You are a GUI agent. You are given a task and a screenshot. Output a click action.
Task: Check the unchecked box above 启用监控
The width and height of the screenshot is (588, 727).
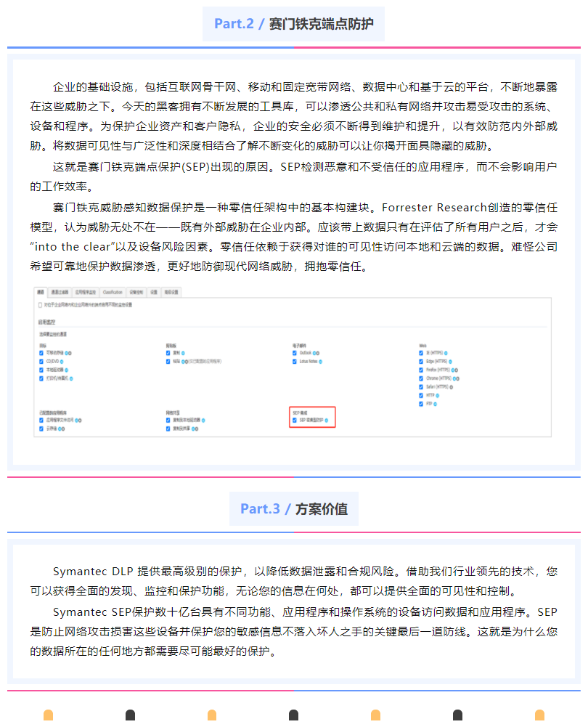[41, 305]
